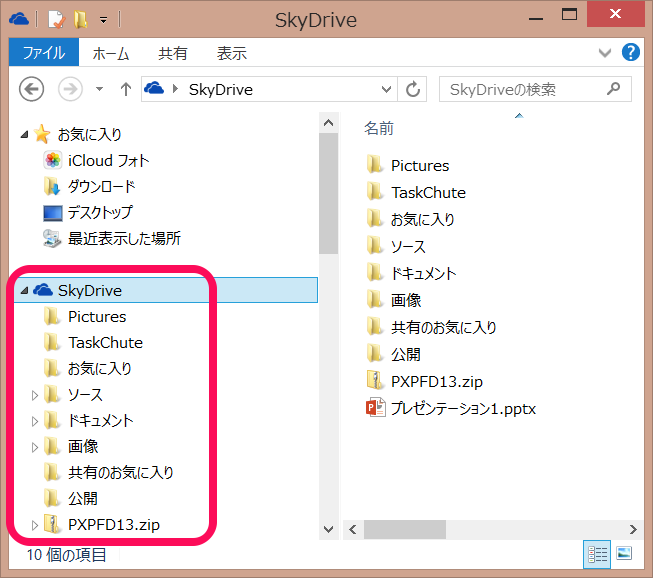653x578 pixels.
Task: Click the SkyDriveの検索 search field
Action: tap(535, 89)
